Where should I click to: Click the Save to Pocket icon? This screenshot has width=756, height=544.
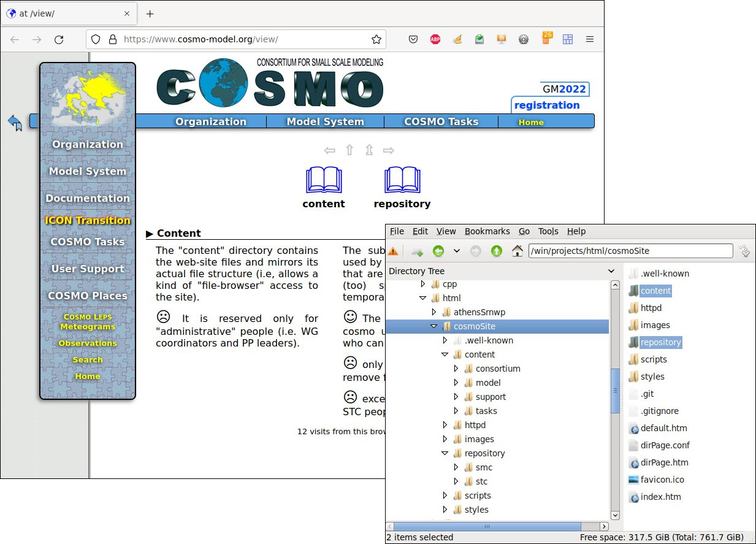click(x=413, y=39)
